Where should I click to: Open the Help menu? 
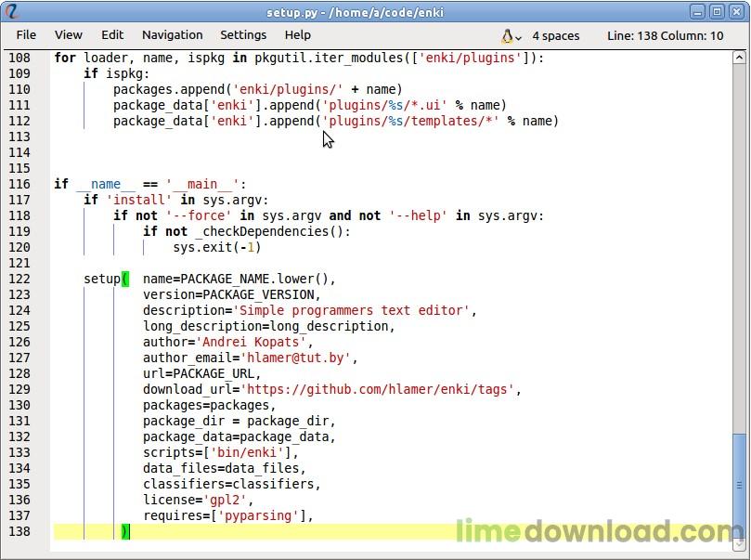[298, 35]
